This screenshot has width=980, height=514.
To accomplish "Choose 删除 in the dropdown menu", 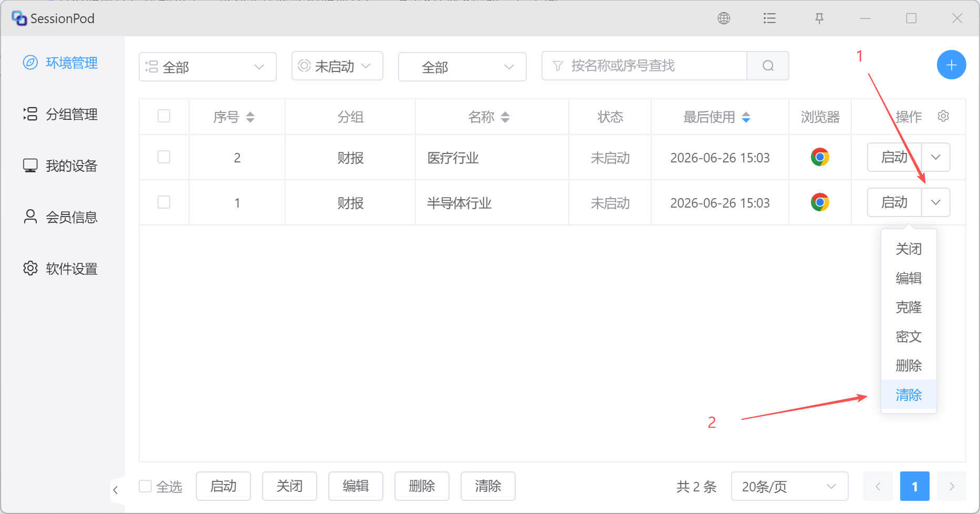I will (x=909, y=365).
